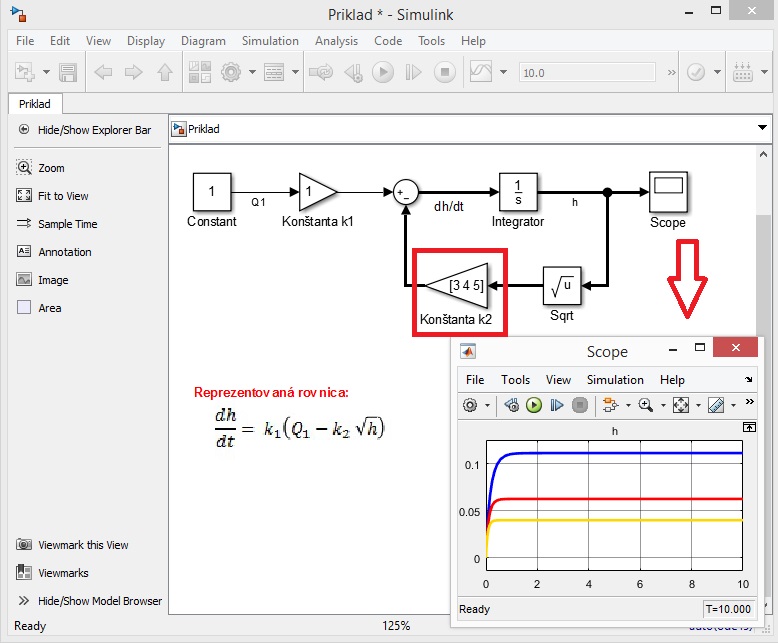Viewport: 778px width, 643px height.
Task: Expand the Data Inspector dropdown arrow
Action: coord(503,72)
